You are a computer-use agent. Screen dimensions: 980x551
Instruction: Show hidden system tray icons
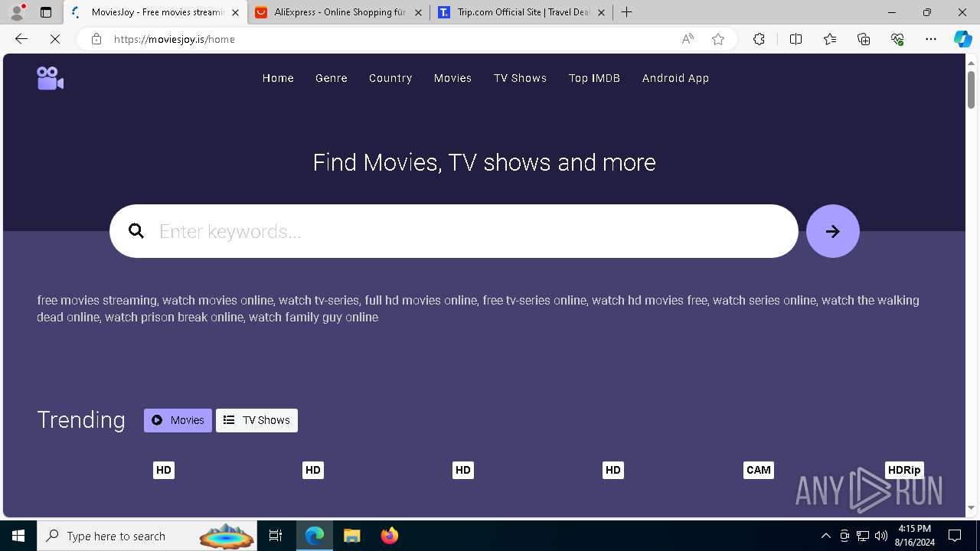pyautogui.click(x=825, y=536)
